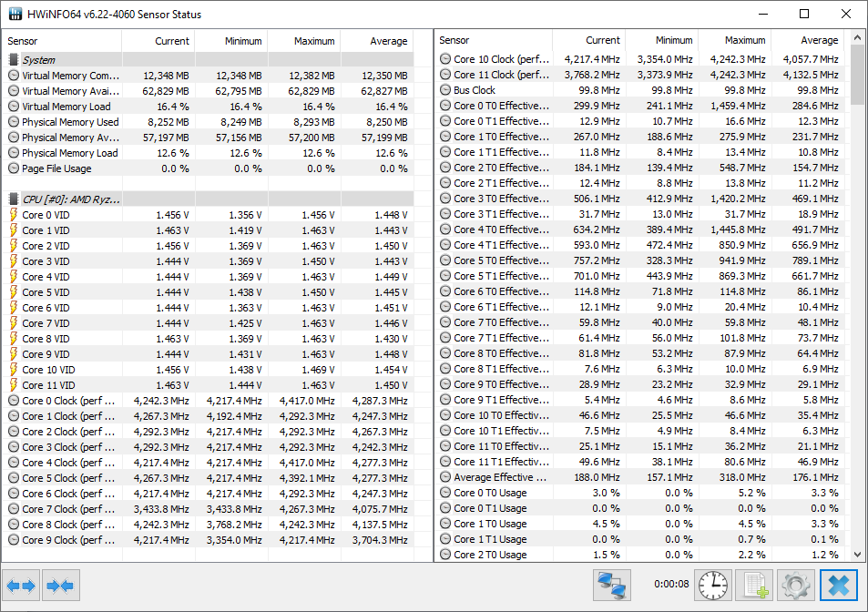Image resolution: width=868 pixels, height=612 pixels.
Task: Select the Core 11 Clock (perf) row
Action: 639,74
